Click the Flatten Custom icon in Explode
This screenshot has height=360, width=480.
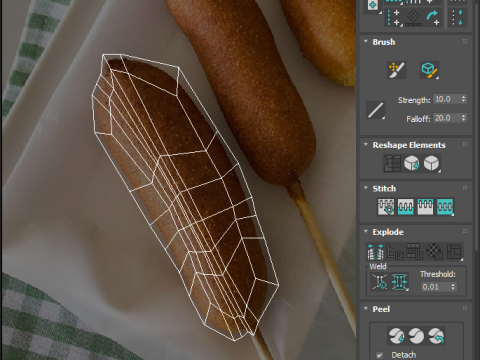pos(454,252)
